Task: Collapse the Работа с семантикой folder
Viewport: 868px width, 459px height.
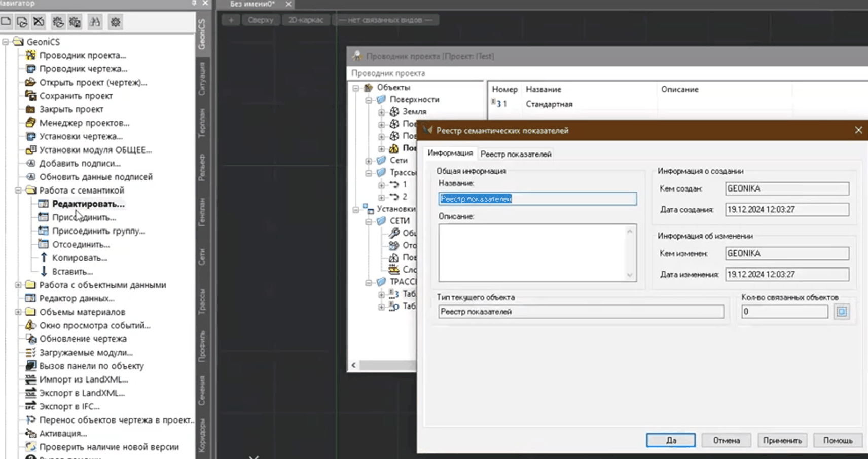Action: [18, 190]
